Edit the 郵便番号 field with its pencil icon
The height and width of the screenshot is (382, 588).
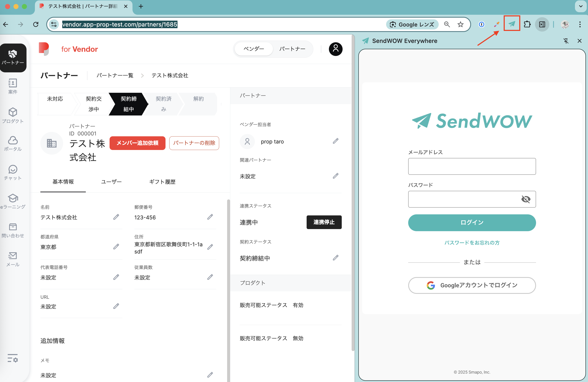[x=210, y=217]
